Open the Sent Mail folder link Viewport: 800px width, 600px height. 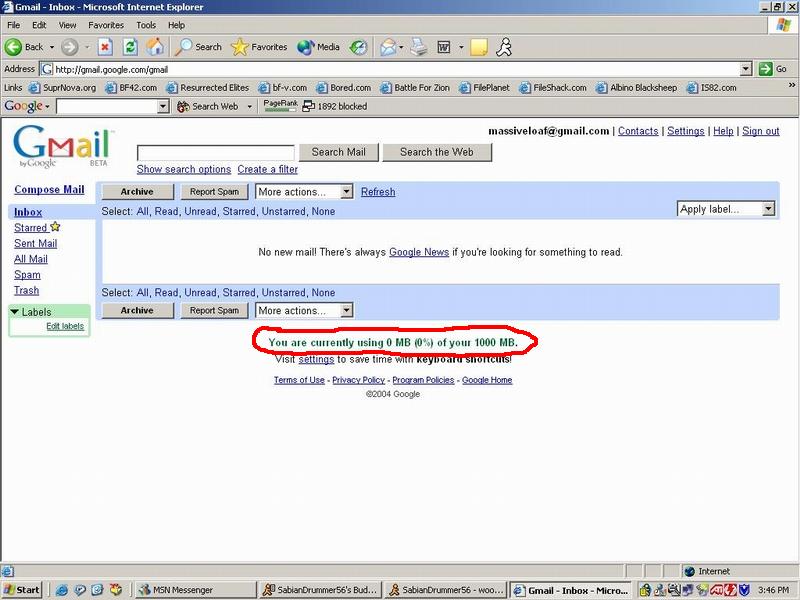(35, 243)
